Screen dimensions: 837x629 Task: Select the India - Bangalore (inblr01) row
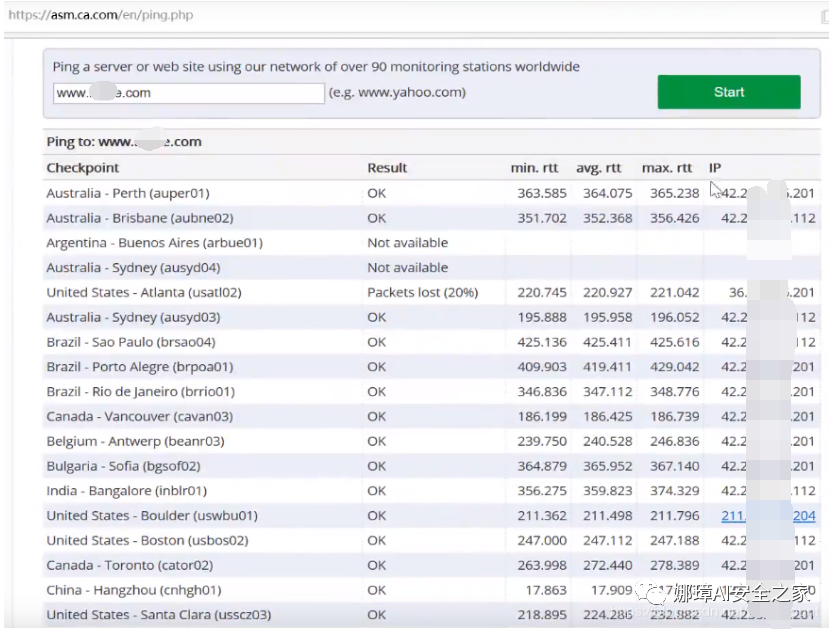click(x=431, y=491)
